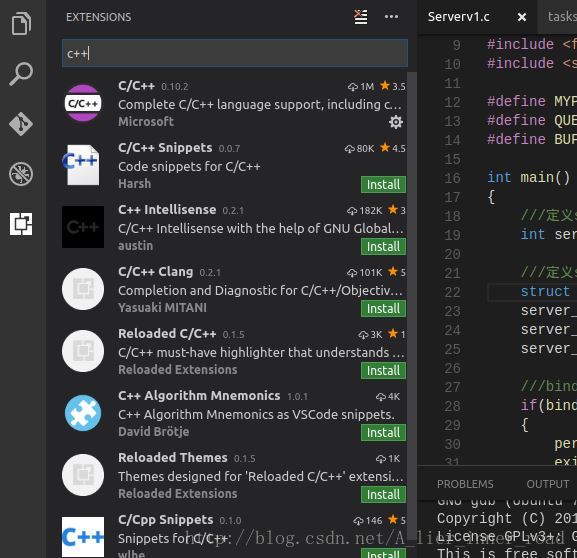
Task: Install C++ Algorithm Mnemonics extension
Action: coord(383,432)
